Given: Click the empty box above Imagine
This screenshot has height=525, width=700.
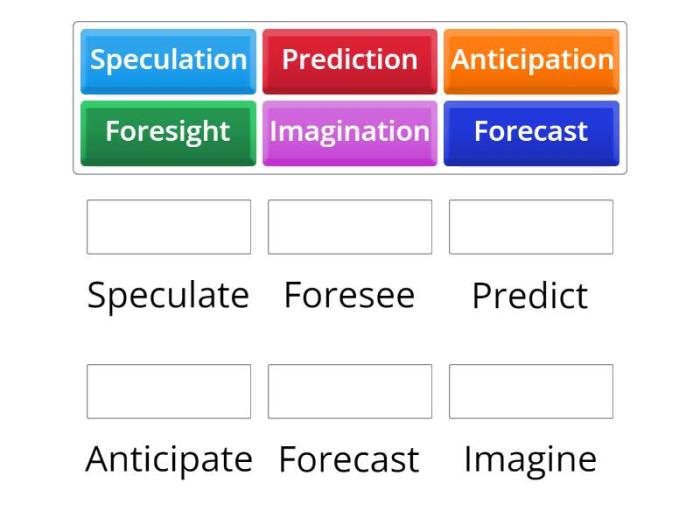Looking at the screenshot, I should coord(531,392).
